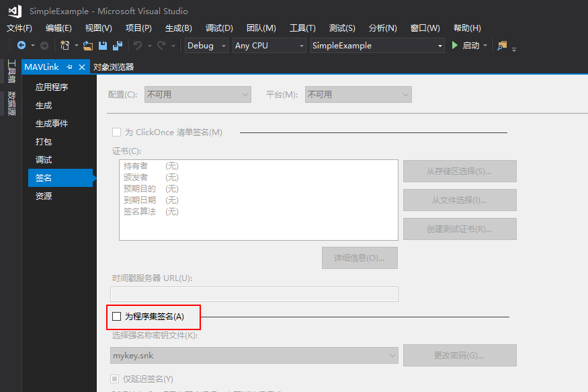Viewport: 588px width, 392px height.
Task: Expand the New Project dropdown arrow
Action: pyautogui.click(x=77, y=46)
